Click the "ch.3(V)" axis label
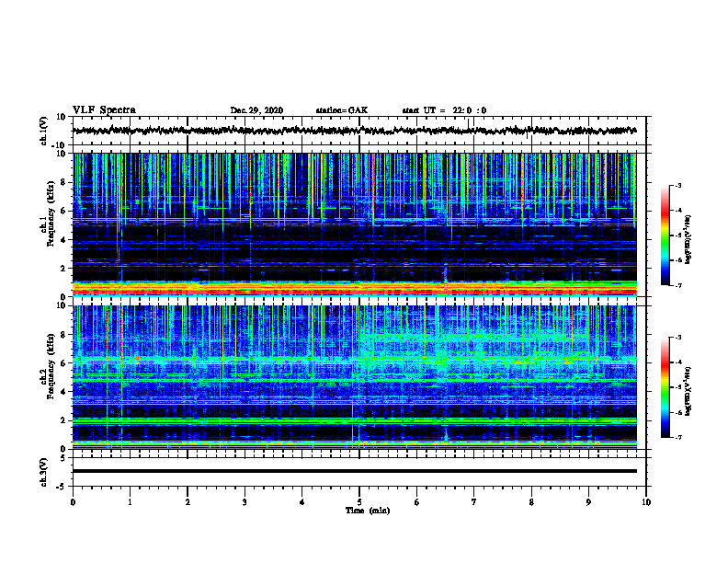The image size is (728, 563). coord(44,472)
